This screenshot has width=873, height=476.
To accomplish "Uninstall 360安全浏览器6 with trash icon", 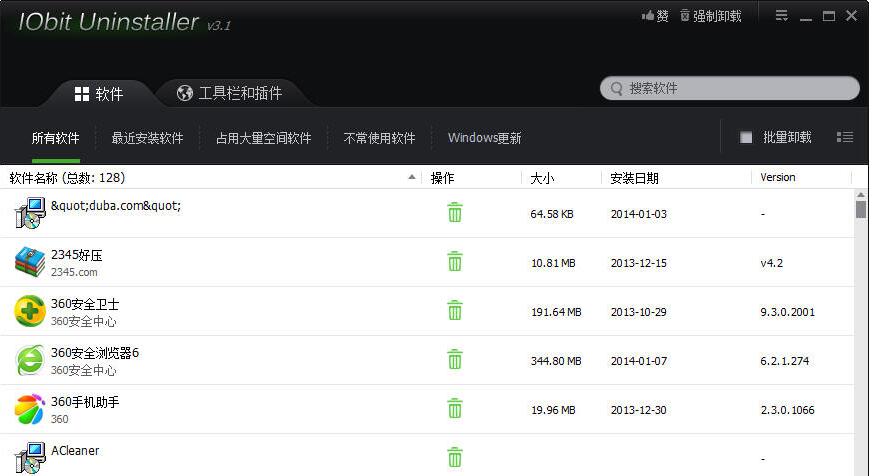I will pos(455,359).
